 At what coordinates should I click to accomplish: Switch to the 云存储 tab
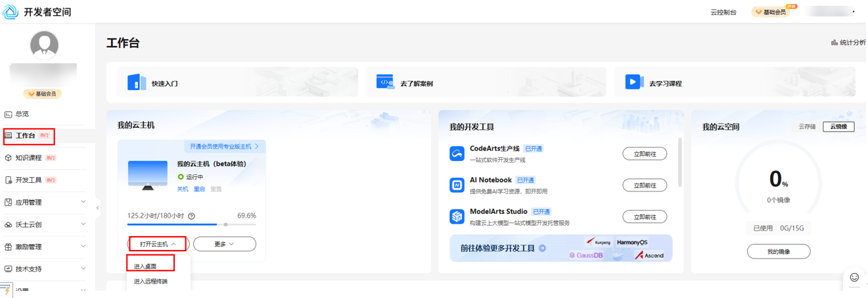pos(808,126)
